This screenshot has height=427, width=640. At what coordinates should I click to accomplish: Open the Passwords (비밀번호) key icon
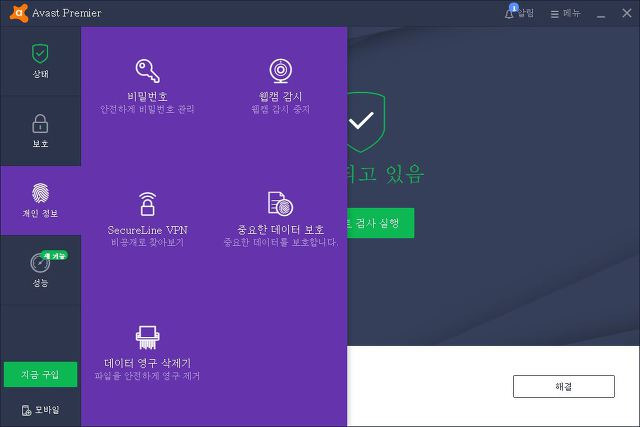147,71
